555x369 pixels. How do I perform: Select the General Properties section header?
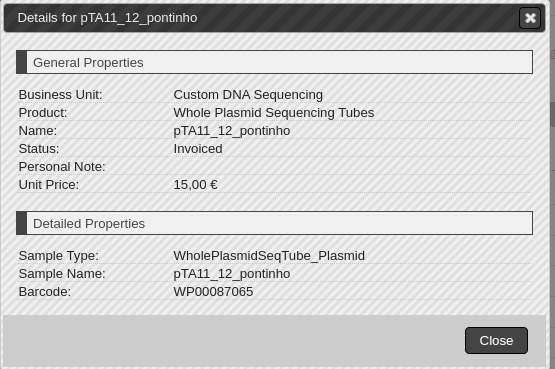(274, 62)
